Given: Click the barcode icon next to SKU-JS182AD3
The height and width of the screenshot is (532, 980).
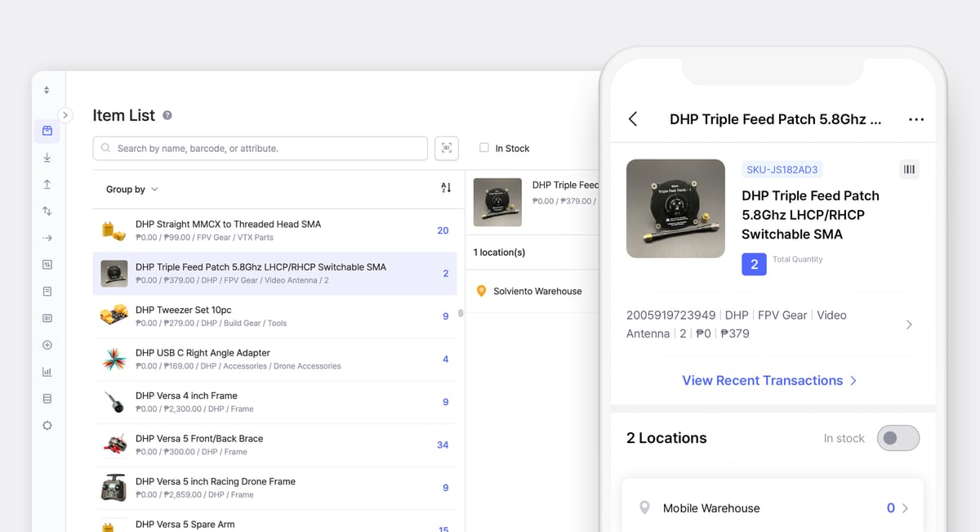Looking at the screenshot, I should 909,169.
